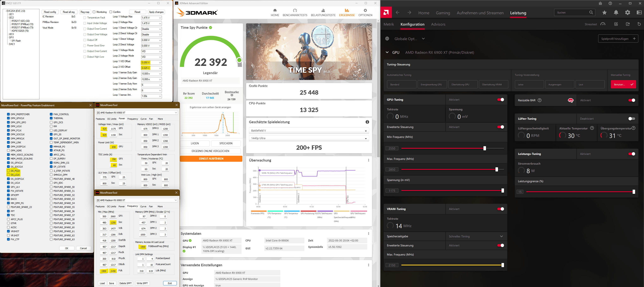
Task: Click ERNEUT AUSFÜHREN orange button
Action: 211,159
